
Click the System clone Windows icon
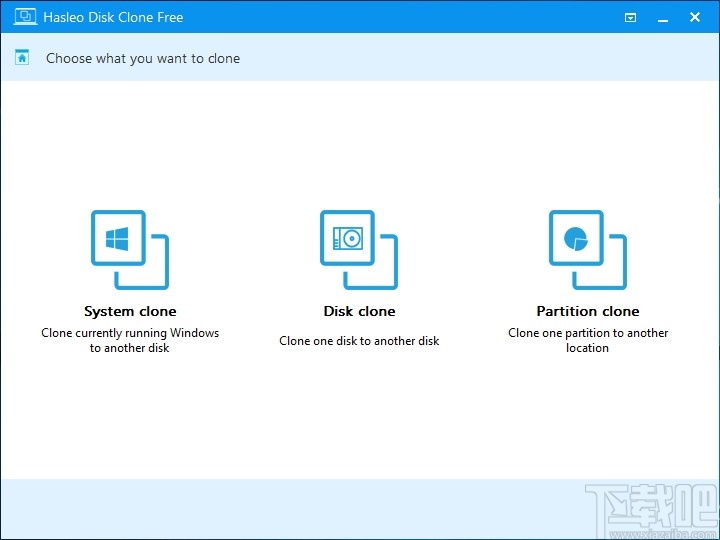tap(130, 250)
